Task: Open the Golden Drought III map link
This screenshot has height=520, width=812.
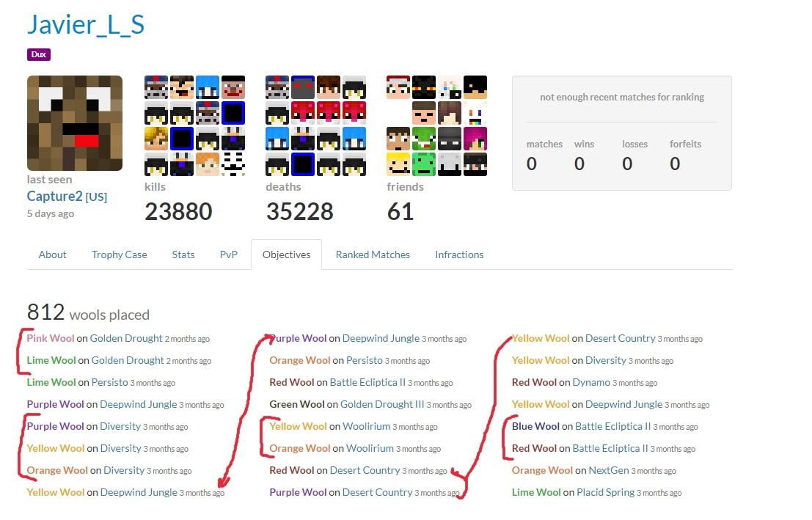Action: point(382,404)
